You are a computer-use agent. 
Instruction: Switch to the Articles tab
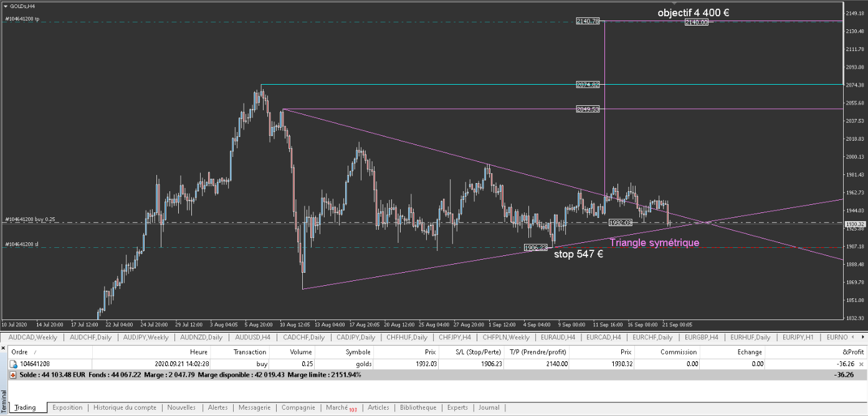378,407
